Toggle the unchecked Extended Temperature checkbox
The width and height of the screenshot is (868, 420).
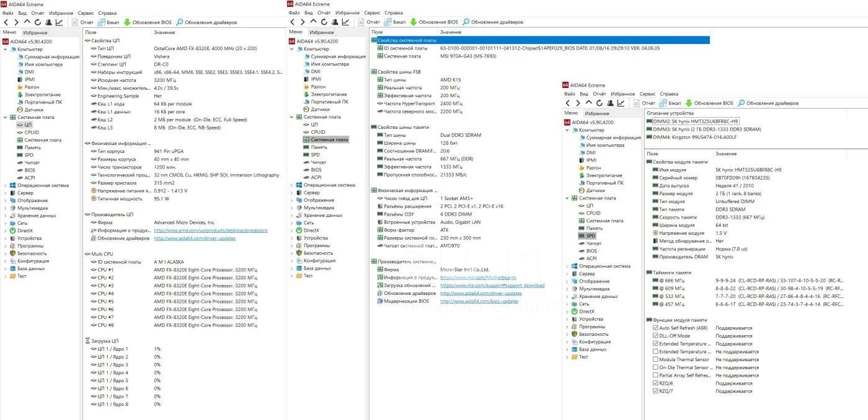coord(655,351)
